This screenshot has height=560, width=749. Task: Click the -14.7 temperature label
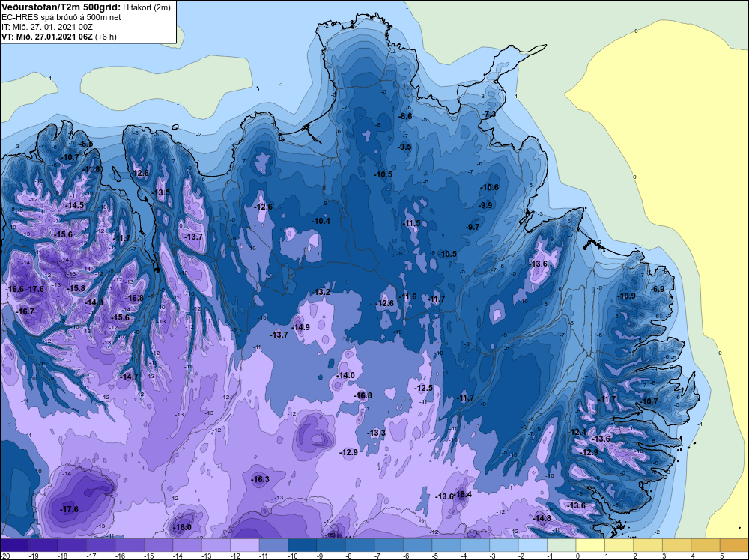(129, 377)
